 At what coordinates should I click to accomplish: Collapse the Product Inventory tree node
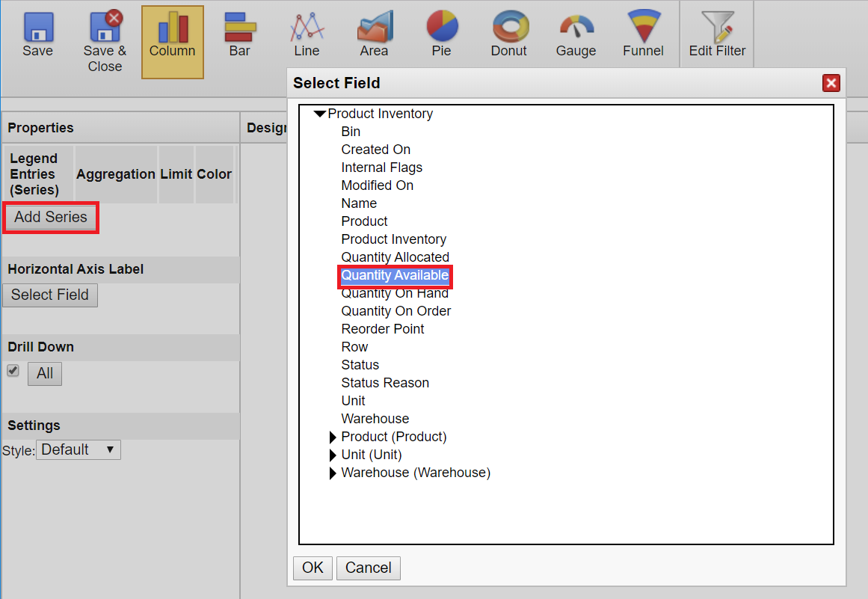(x=320, y=114)
